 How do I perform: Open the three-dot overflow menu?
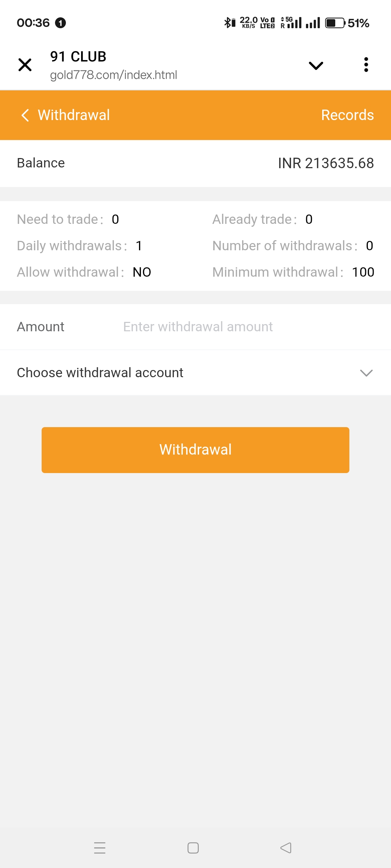tap(366, 65)
